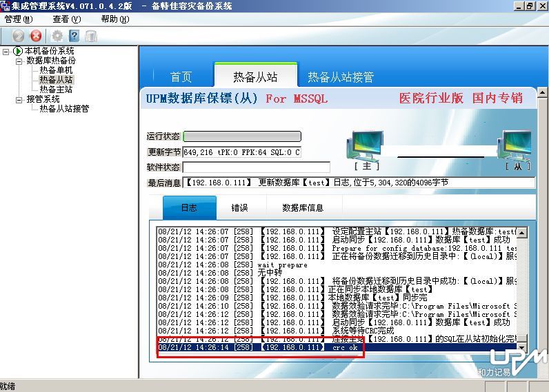Click the blue question mark help icon
Screen dimensions: 549x392
[74, 36]
